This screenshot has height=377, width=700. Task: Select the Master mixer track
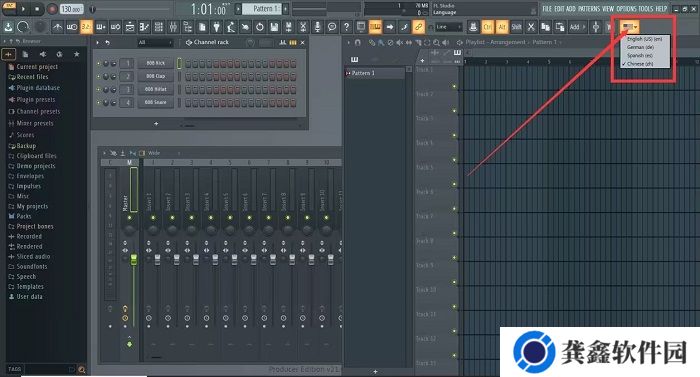pos(129,189)
